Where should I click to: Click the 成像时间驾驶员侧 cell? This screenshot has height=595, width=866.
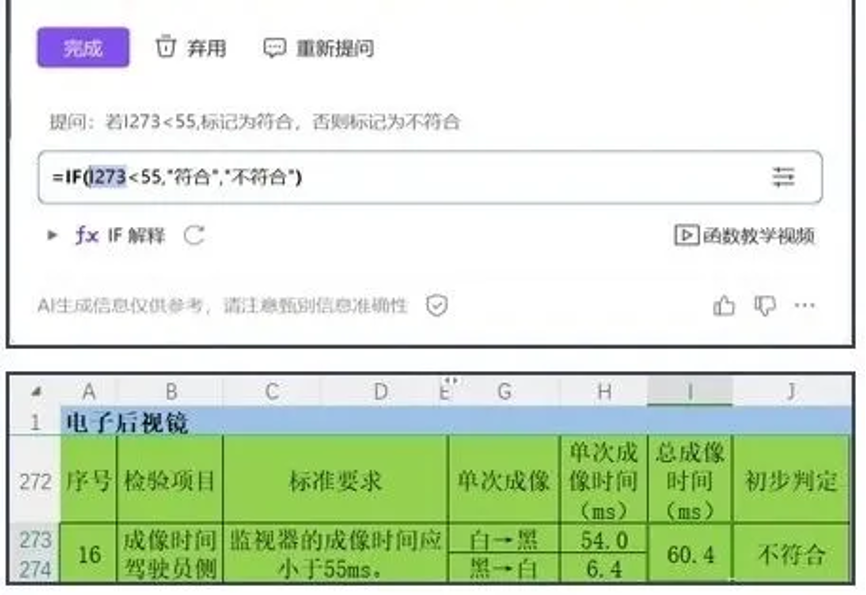pos(170,554)
